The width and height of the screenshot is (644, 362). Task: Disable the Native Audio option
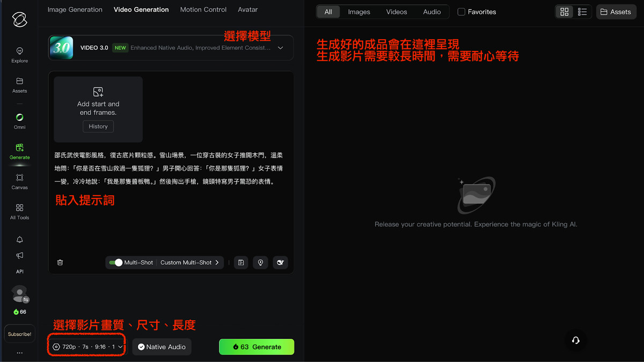pos(162,347)
